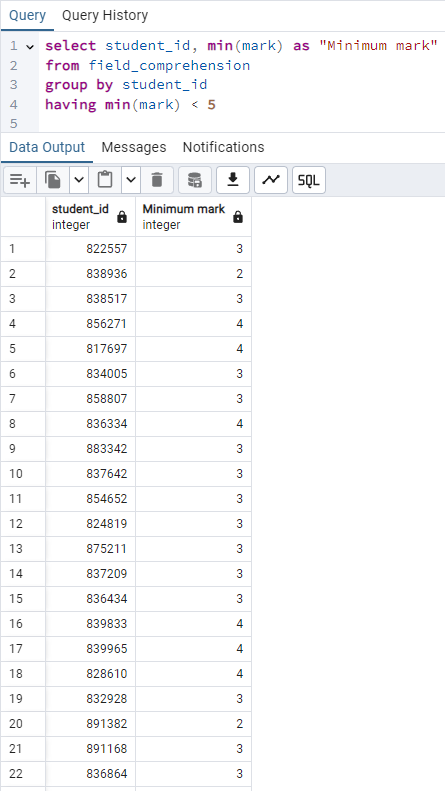Click the cell with student_id 854652
Screen dimensions: 445x791
pos(90,499)
